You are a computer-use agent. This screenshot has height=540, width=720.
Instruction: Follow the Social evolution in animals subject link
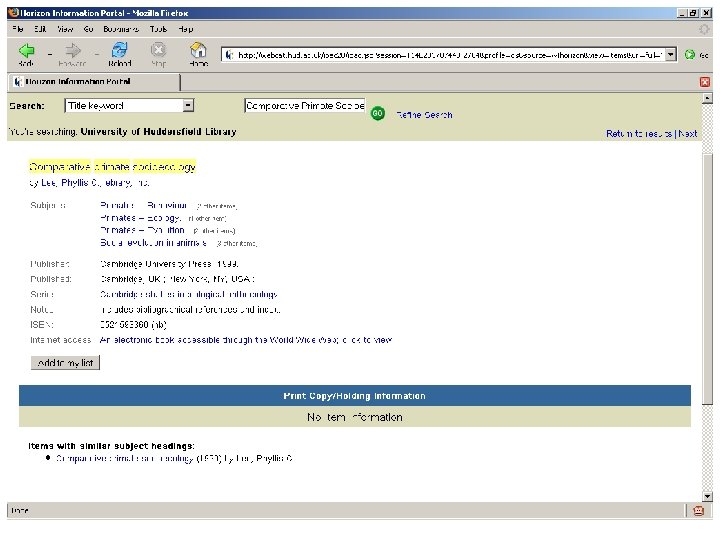153,242
